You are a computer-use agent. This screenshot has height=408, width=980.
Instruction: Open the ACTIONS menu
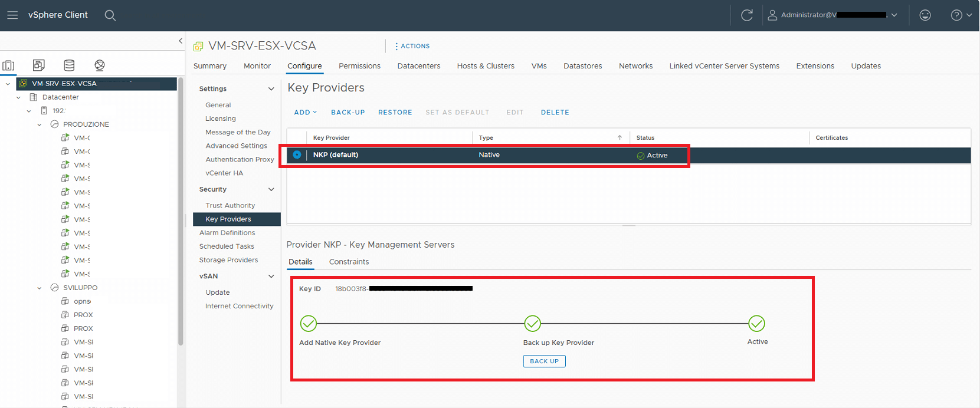click(x=412, y=46)
